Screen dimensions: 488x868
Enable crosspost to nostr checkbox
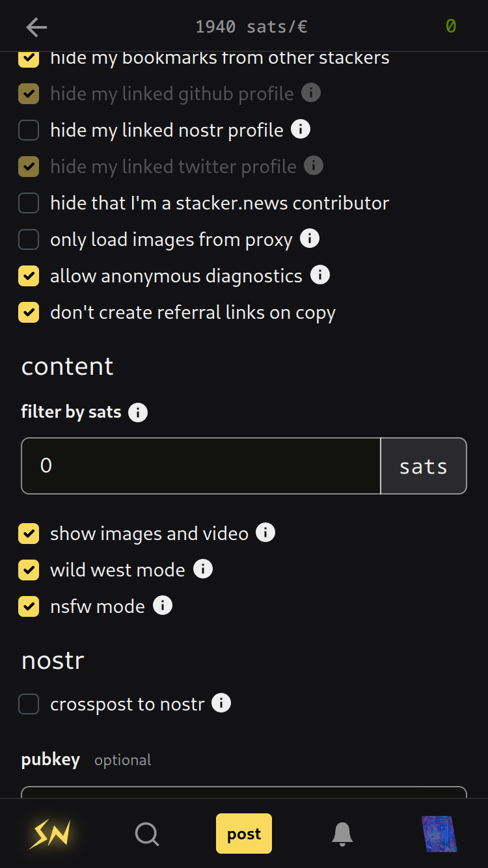[x=29, y=704]
